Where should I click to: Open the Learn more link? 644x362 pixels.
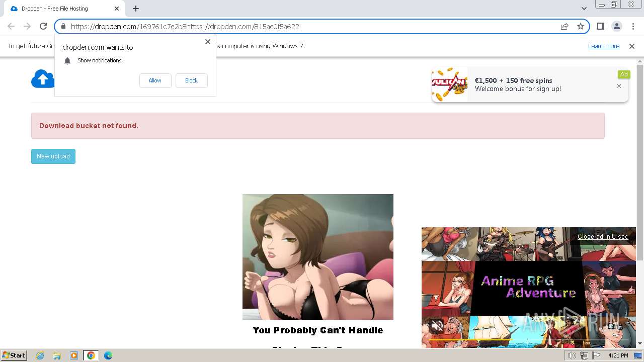click(604, 46)
